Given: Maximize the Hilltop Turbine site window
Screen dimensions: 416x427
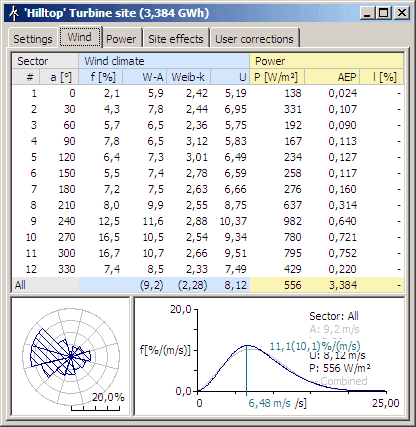Looking at the screenshot, I should [384, 13].
